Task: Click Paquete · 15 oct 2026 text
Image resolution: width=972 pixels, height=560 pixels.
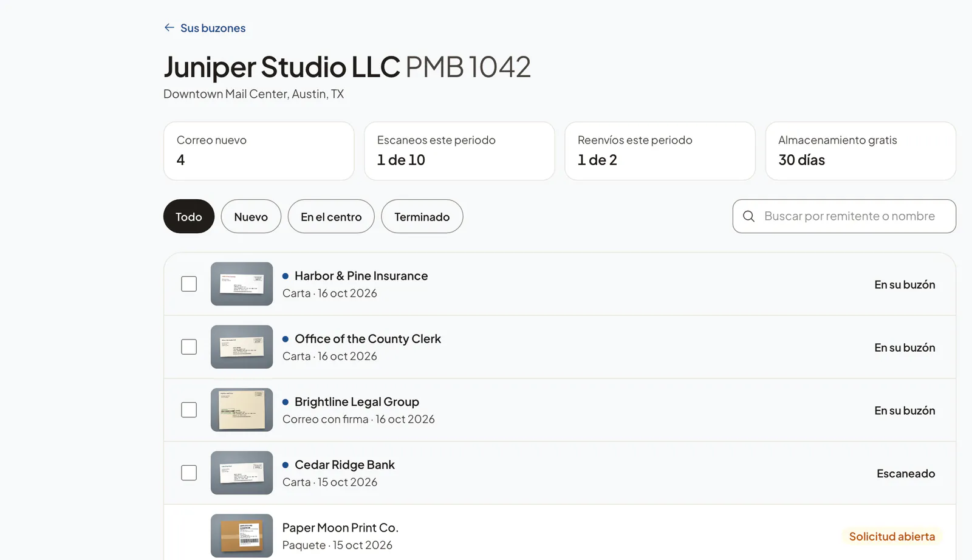Action: pyautogui.click(x=337, y=545)
